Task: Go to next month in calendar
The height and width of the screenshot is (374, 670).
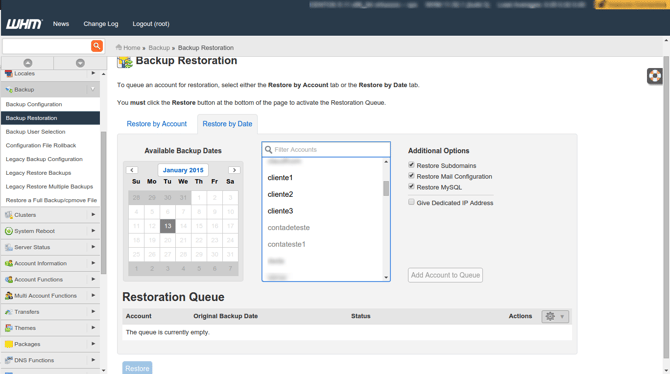Action: pos(234,170)
